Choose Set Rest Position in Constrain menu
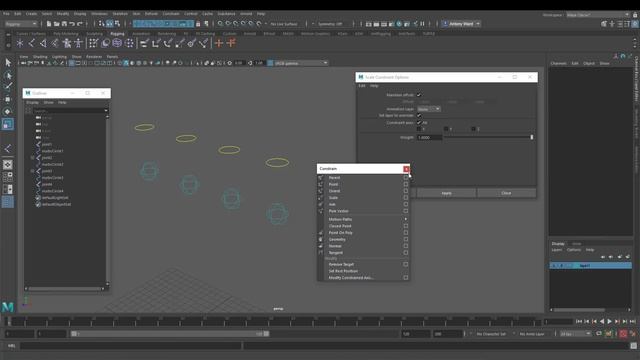The height and width of the screenshot is (360, 640). point(343,271)
